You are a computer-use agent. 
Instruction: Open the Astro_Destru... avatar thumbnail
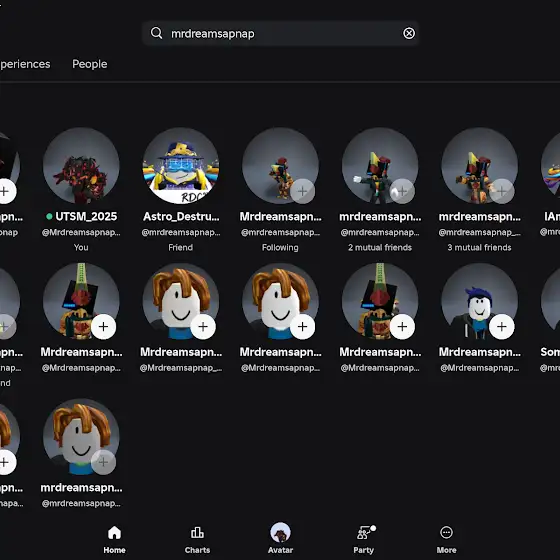(x=181, y=166)
